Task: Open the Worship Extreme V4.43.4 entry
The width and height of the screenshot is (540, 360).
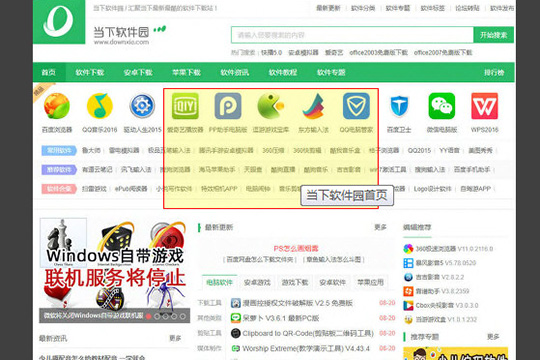Action: pos(306,348)
